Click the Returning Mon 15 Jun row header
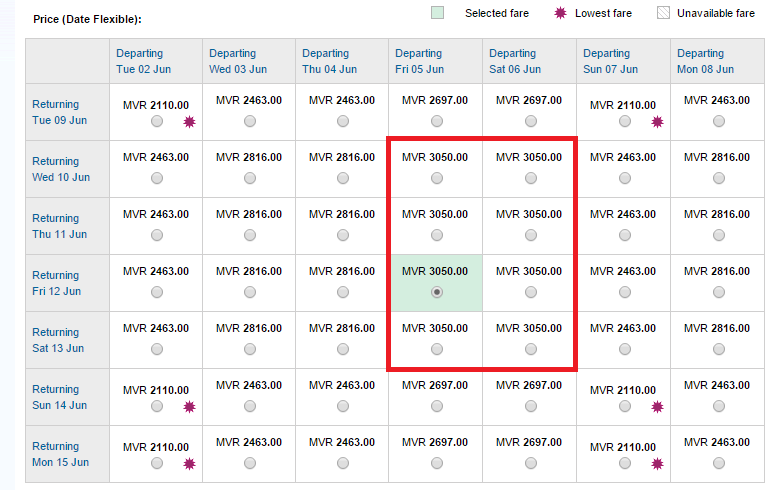Image resolution: width=775 pixels, height=490 pixels. (x=60, y=454)
